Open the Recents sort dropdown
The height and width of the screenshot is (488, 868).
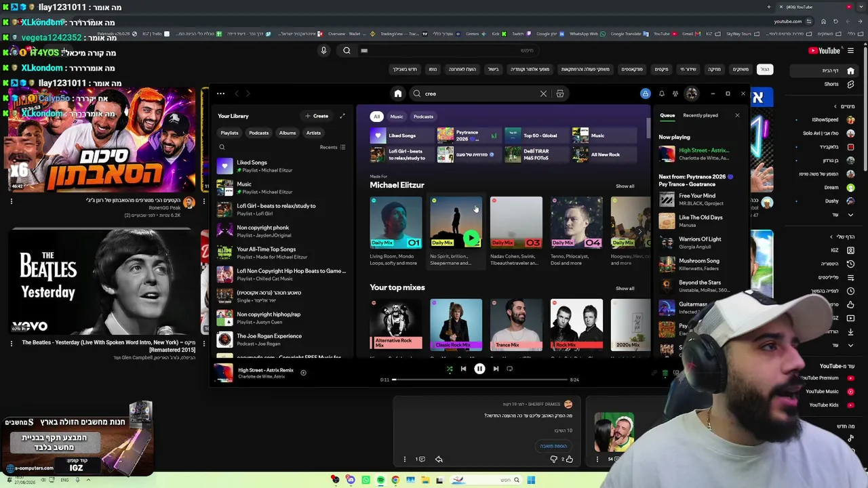(x=332, y=147)
